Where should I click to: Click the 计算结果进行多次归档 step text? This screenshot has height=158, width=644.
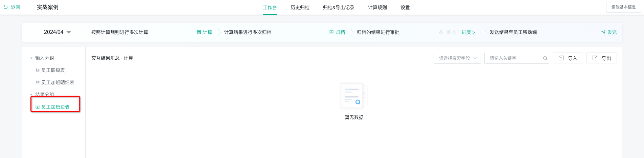pos(248,32)
